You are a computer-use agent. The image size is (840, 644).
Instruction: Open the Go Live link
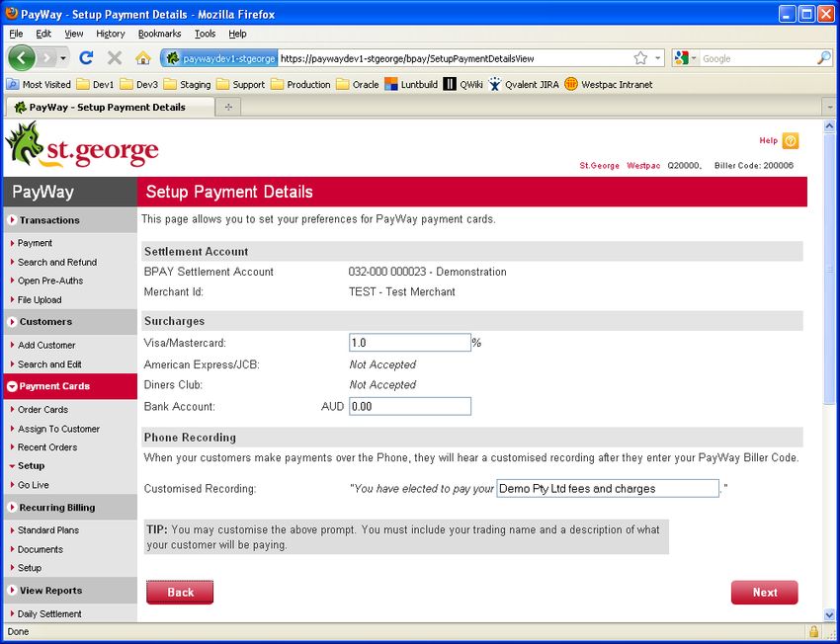pos(33,485)
